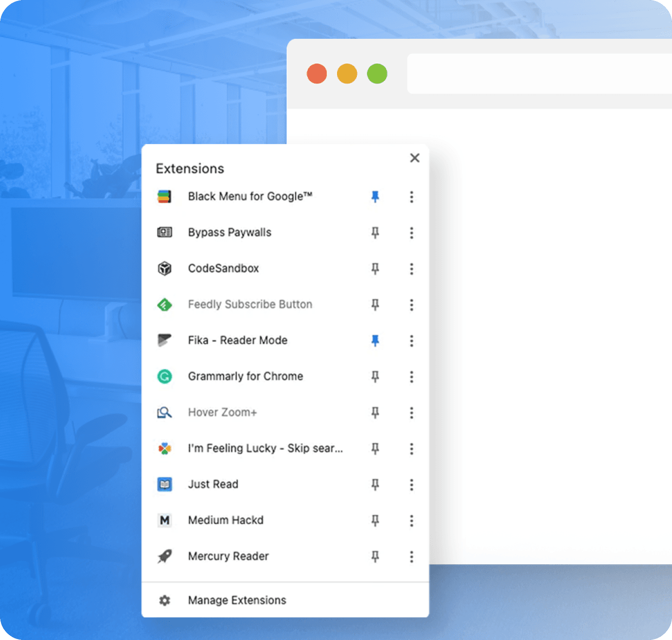672x640 pixels.
Task: Click the Mercury Reader rocket icon
Action: pyautogui.click(x=165, y=557)
